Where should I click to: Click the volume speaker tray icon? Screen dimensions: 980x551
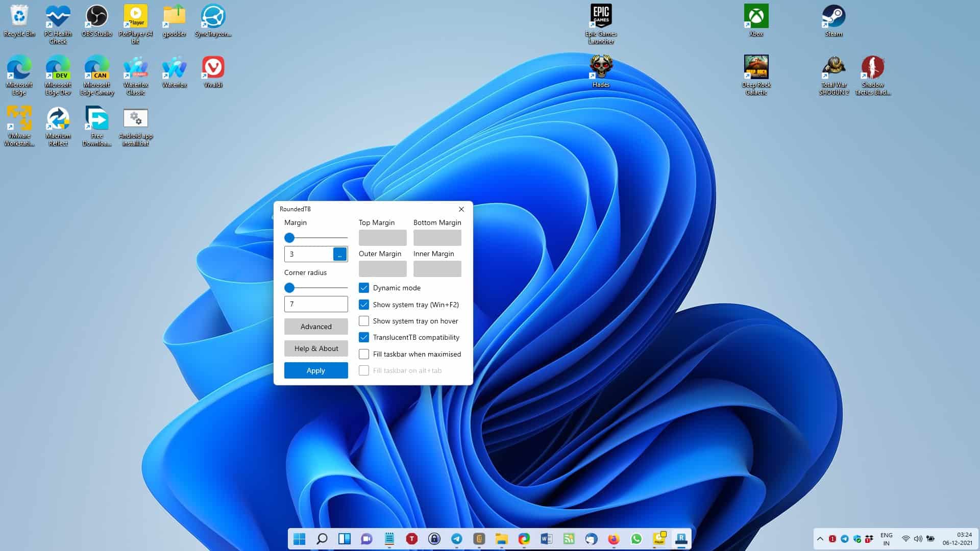click(918, 539)
